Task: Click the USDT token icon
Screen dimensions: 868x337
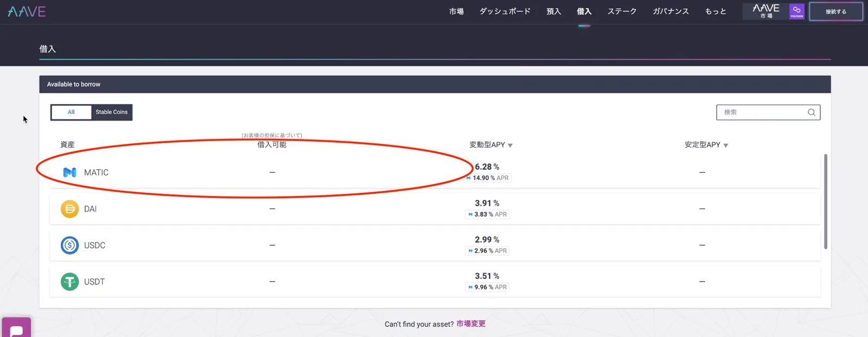Action: [x=69, y=282]
